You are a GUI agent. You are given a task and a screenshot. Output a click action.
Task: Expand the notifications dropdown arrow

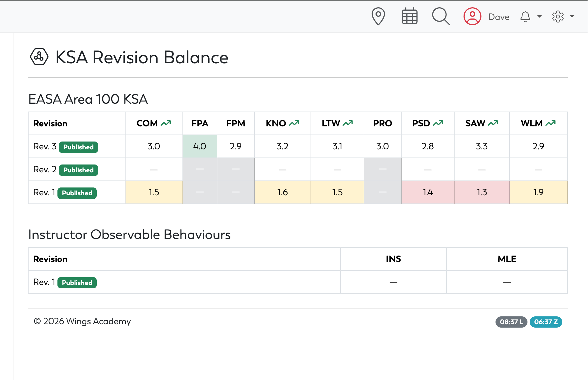(539, 17)
